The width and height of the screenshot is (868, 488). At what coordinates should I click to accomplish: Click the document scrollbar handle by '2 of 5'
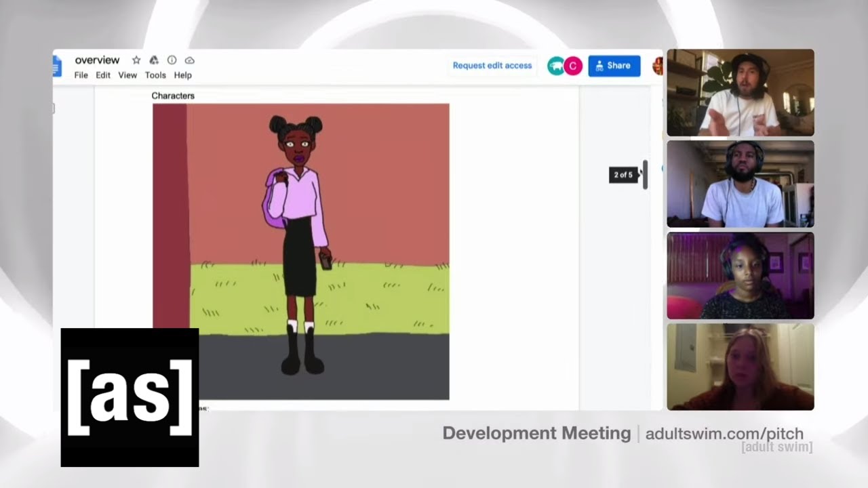[x=645, y=175]
